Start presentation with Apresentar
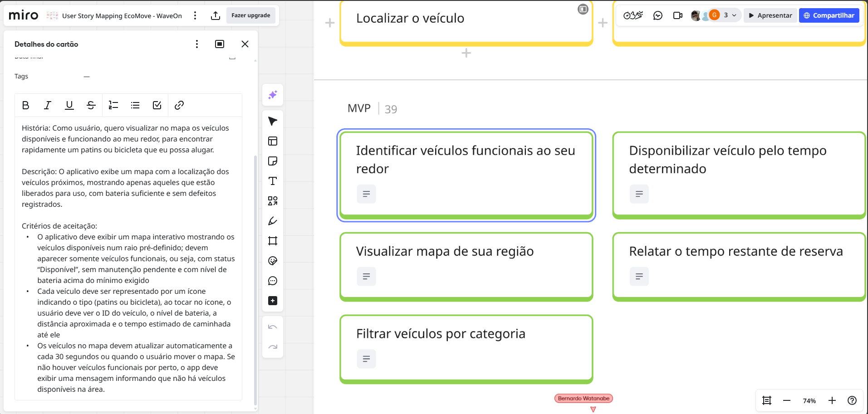The width and height of the screenshot is (868, 414). pyautogui.click(x=770, y=15)
